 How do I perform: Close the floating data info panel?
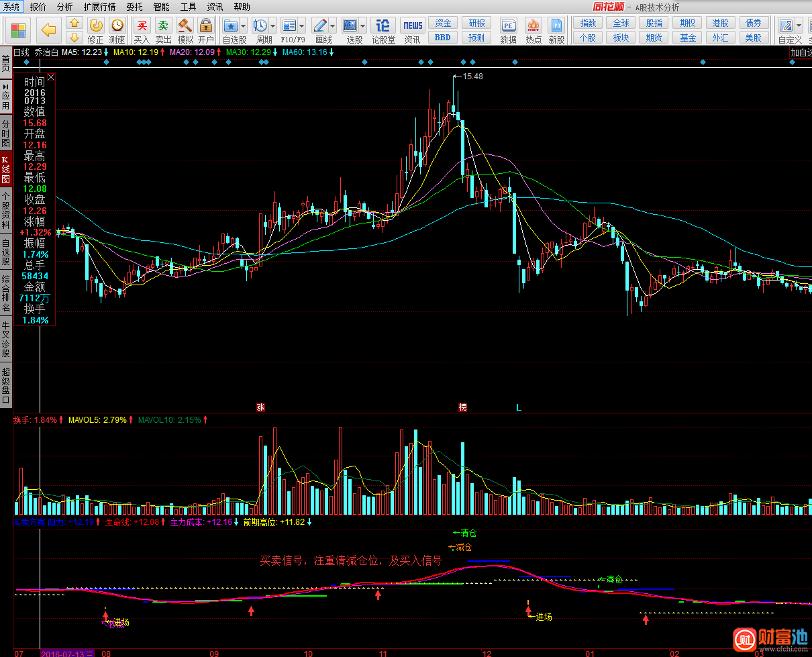pyautogui.click(x=50, y=77)
